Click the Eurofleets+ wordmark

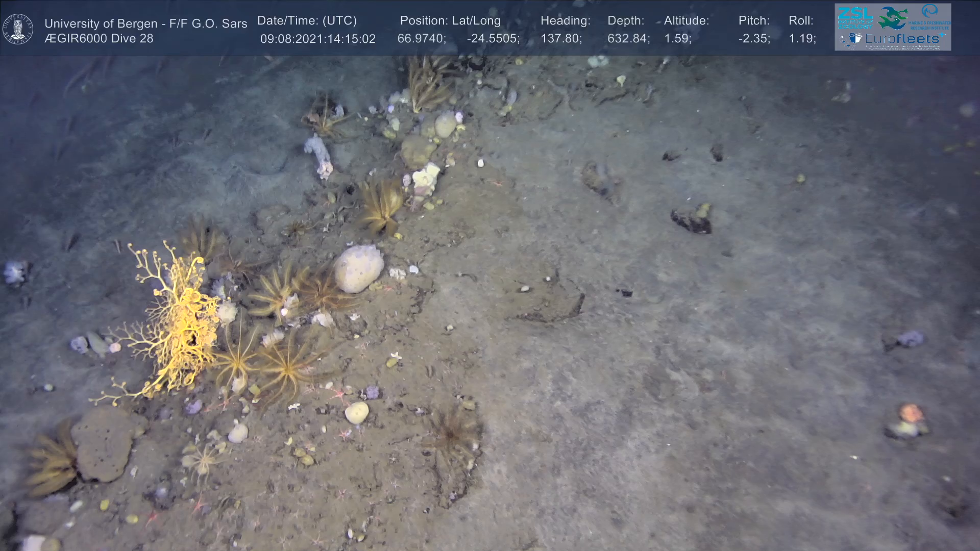click(x=902, y=39)
